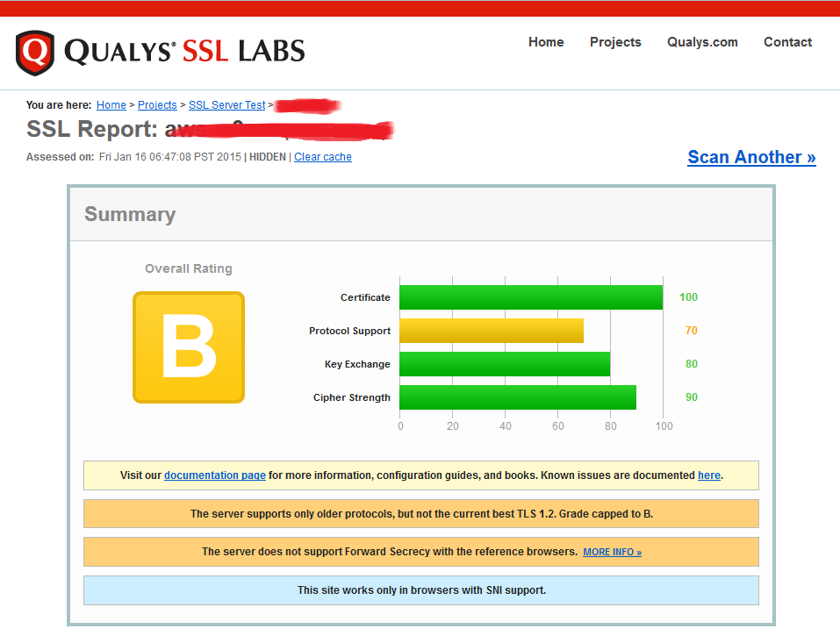Viewport: 840px width, 636px height.
Task: Click the SNI support notice banner
Action: (x=421, y=590)
